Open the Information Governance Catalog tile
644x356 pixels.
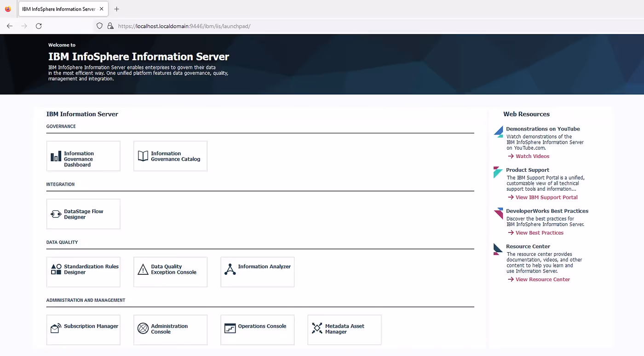pos(170,156)
